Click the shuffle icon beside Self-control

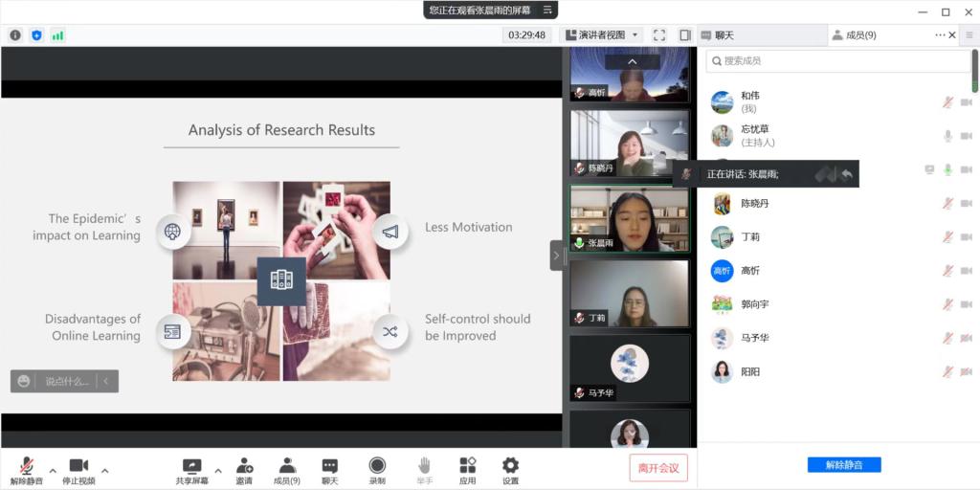390,332
